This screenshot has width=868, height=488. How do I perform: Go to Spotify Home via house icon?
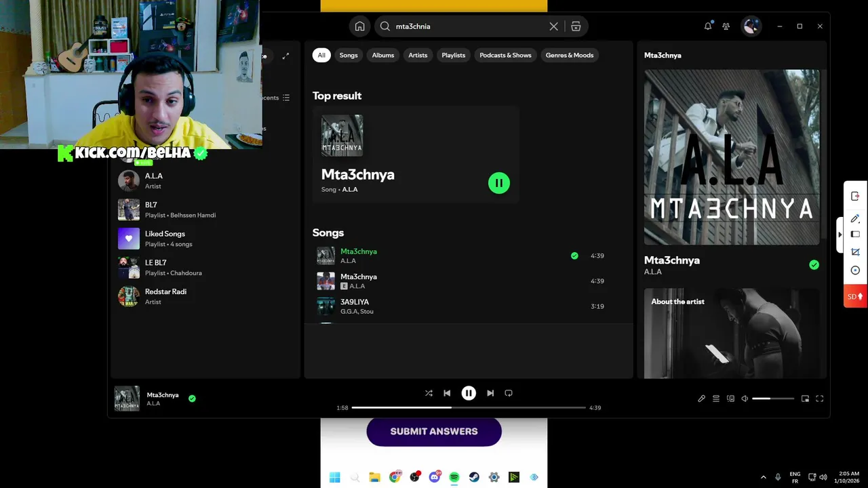[x=359, y=26]
